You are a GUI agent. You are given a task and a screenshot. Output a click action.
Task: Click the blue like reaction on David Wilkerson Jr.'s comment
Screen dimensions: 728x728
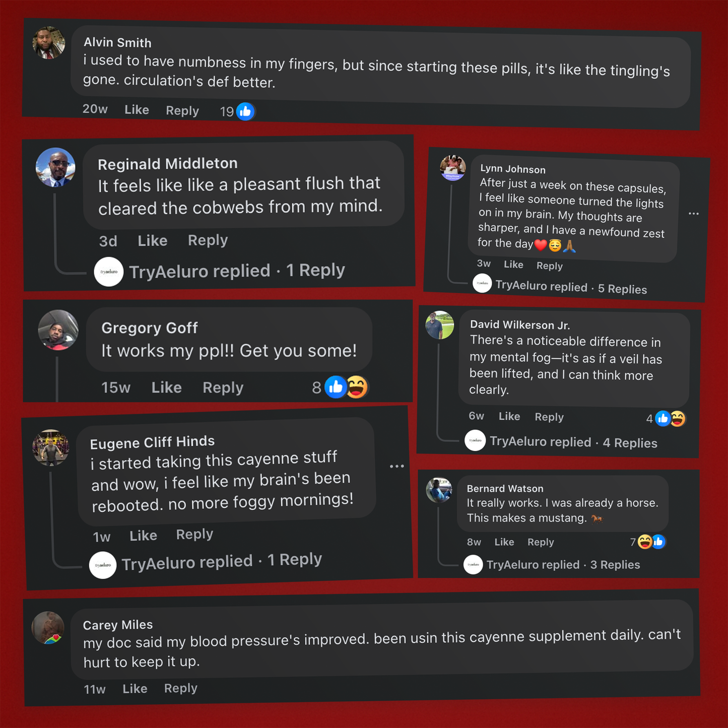663,418
